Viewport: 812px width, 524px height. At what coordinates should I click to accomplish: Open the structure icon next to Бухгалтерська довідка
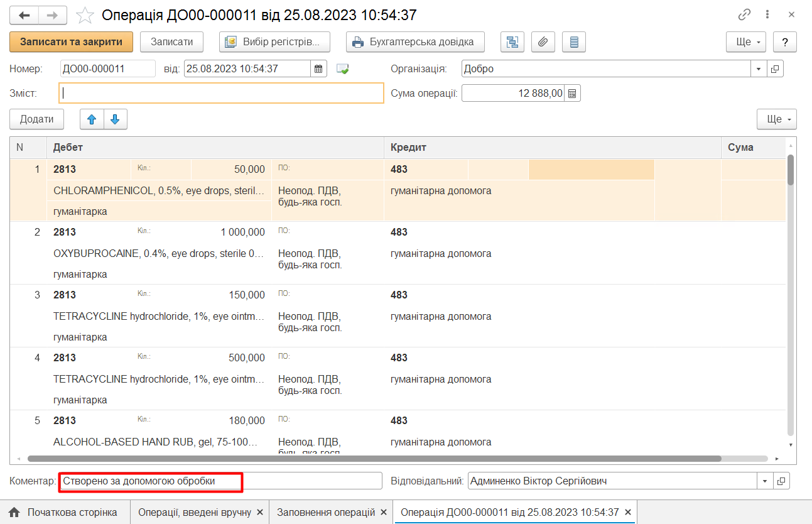[512, 42]
